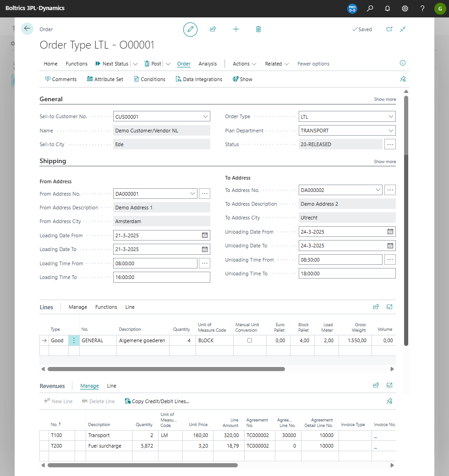Screen dimensions: 449x476
Task: Open the Sell-to Customer No. dropdown
Action: pos(205,117)
